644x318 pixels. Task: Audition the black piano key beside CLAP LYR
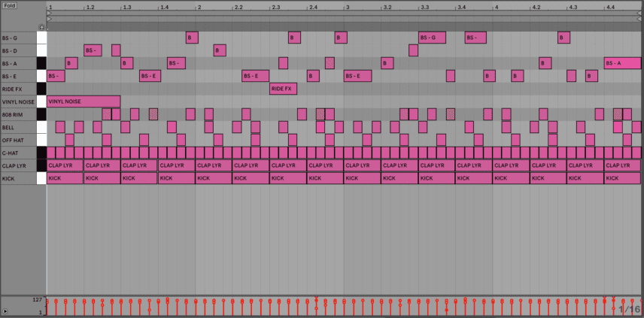pyautogui.click(x=41, y=166)
